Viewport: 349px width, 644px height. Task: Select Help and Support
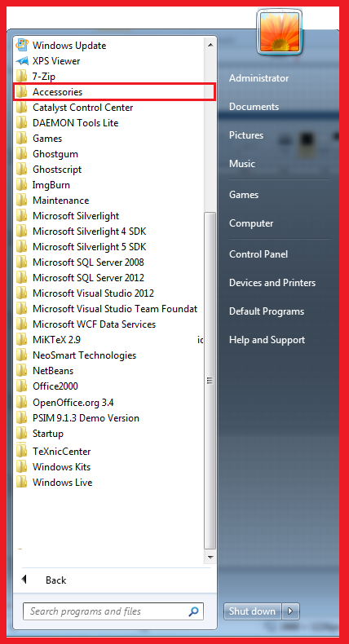coord(267,340)
